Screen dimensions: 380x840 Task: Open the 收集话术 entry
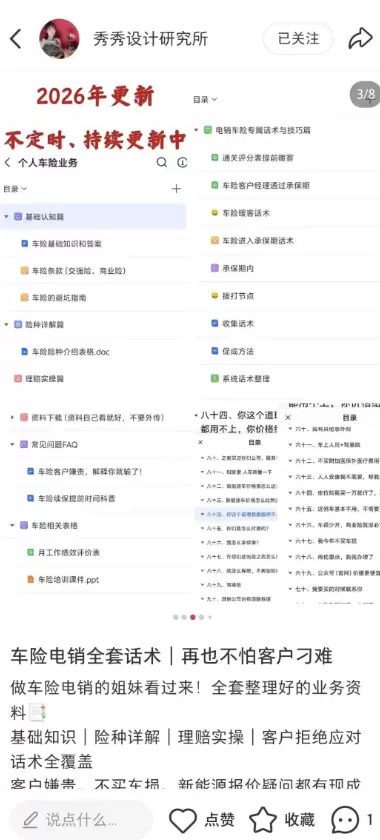tap(238, 324)
